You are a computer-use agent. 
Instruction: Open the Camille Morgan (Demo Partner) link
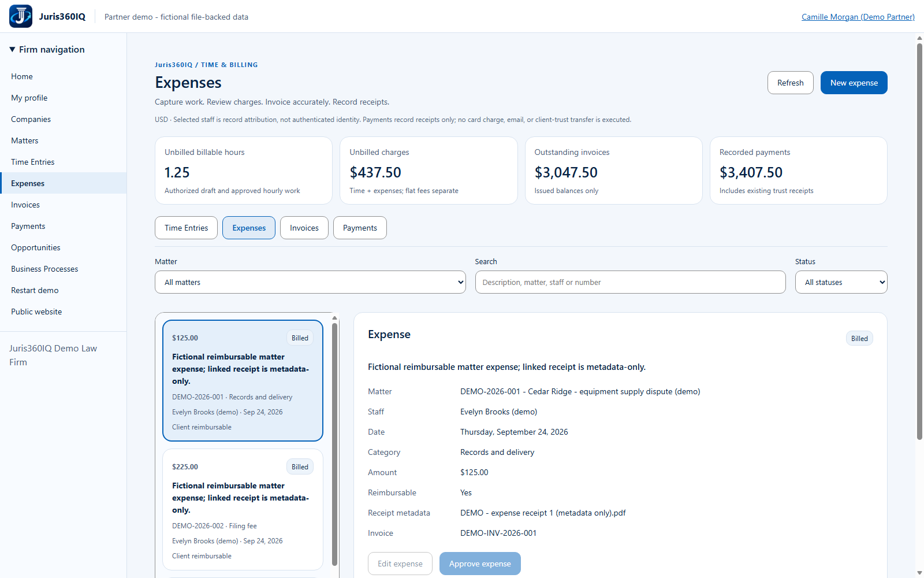(x=858, y=17)
